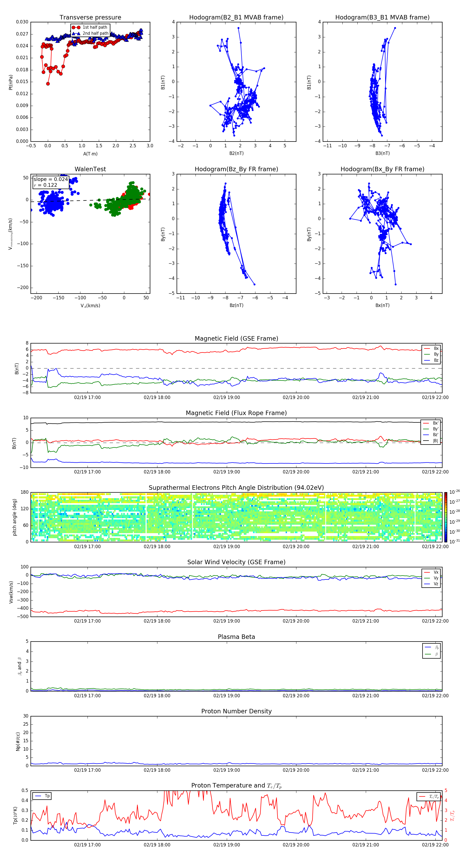Image resolution: width=473 pixels, height=868 pixels.
Task: Select the red Te/Tp legend entry
Action: 429,796
